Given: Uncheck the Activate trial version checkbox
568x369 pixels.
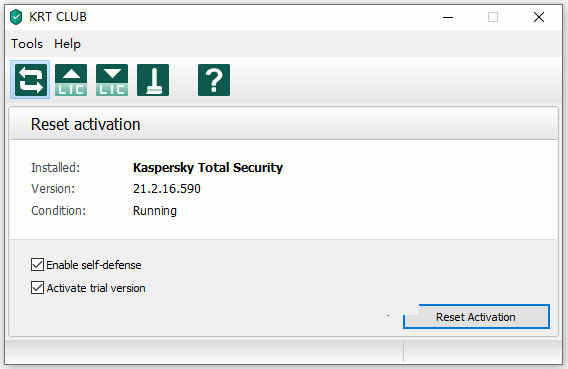Looking at the screenshot, I should coord(37,288).
